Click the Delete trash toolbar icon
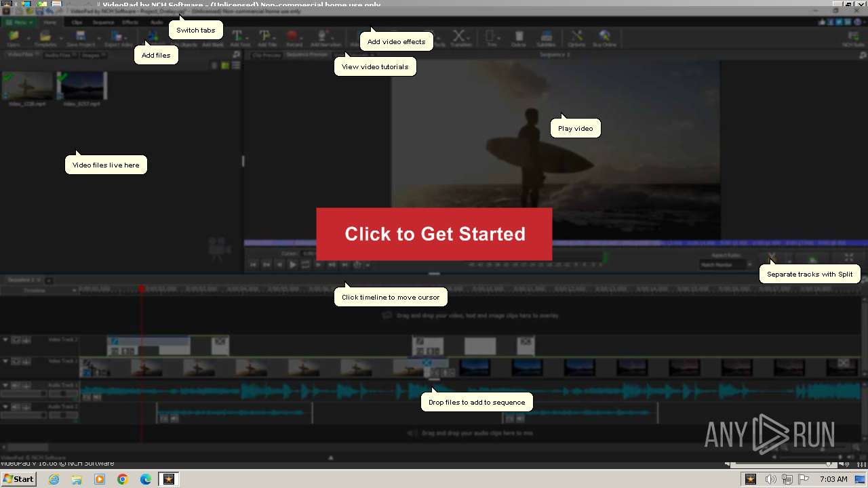This screenshot has height=488, width=868. [x=518, y=39]
